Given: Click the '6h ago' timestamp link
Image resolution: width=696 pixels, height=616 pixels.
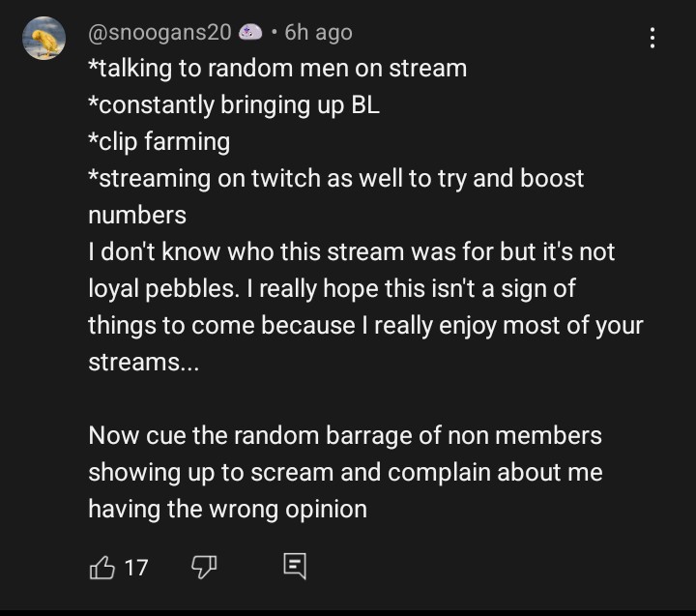Looking at the screenshot, I should 319,33.
